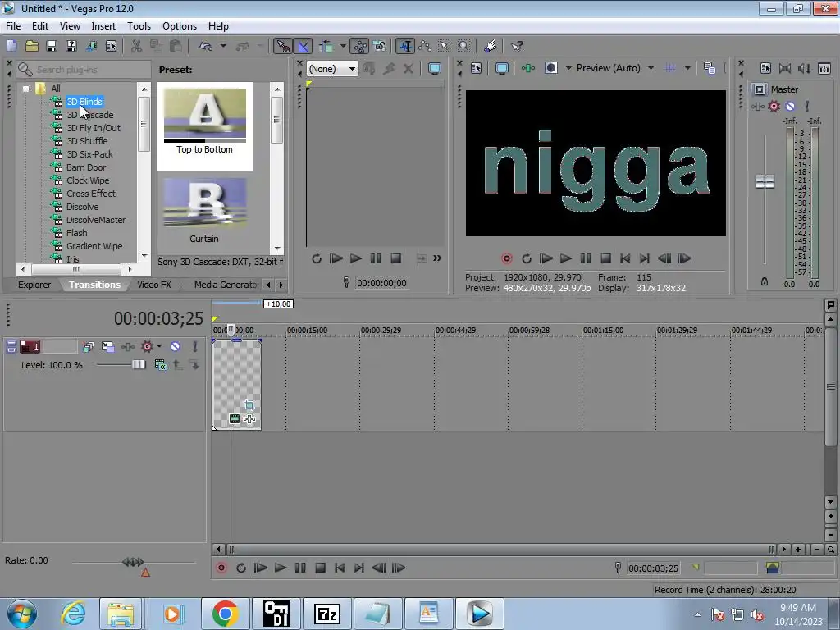Open Auto Ripple mode dropdown arrow

343,46
